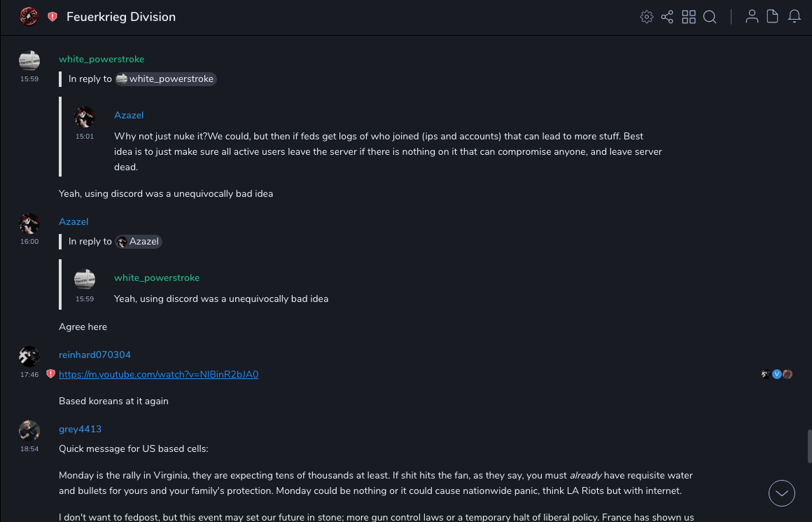The height and width of the screenshot is (522, 812).
Task: Jump to latest with down-chevron button
Action: [x=782, y=493]
